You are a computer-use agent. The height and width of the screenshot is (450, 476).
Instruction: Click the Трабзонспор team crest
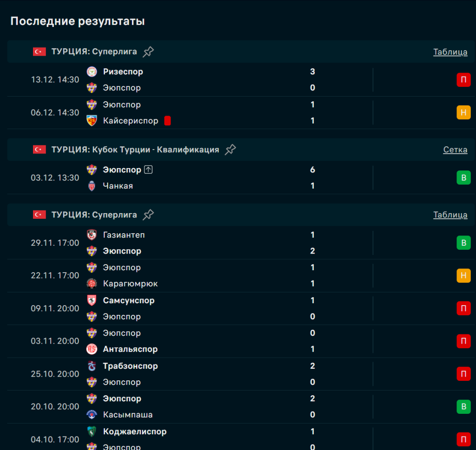[92, 366]
